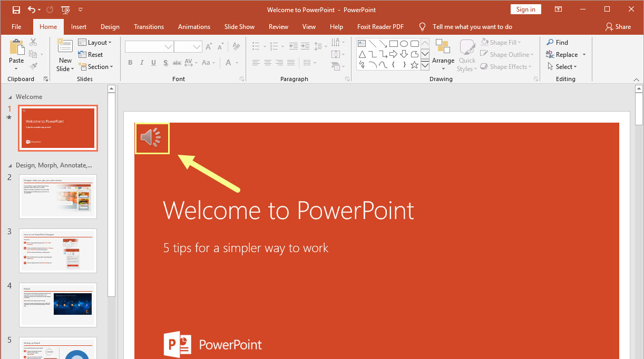Select the audio speaker icon on the slide
The width and height of the screenshot is (644, 359).
(x=152, y=138)
